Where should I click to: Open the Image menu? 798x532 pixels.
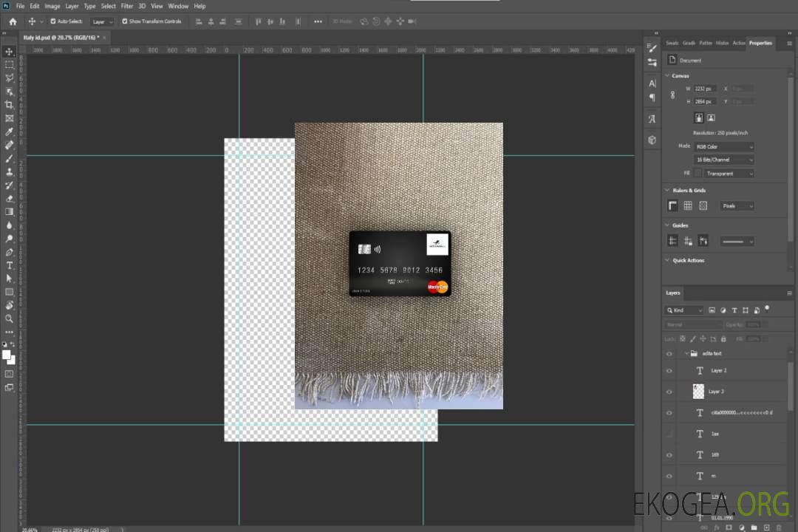pyautogui.click(x=52, y=6)
